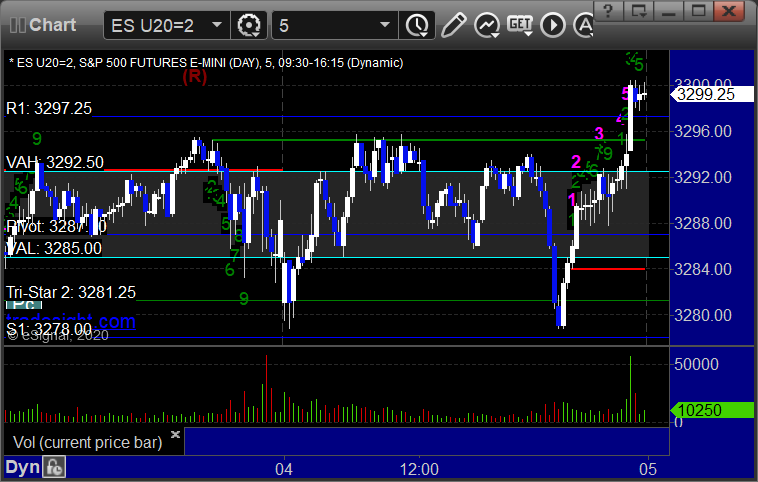Click the interval field showing 5
Viewport: 758px width, 482px height.
(x=335, y=25)
